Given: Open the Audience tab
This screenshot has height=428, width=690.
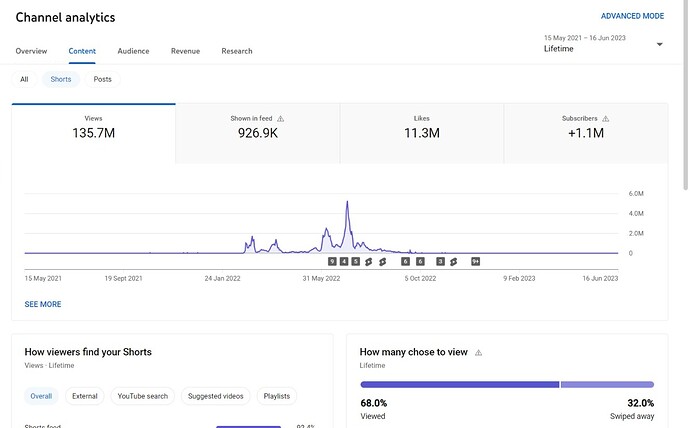Looking at the screenshot, I should [x=133, y=51].
